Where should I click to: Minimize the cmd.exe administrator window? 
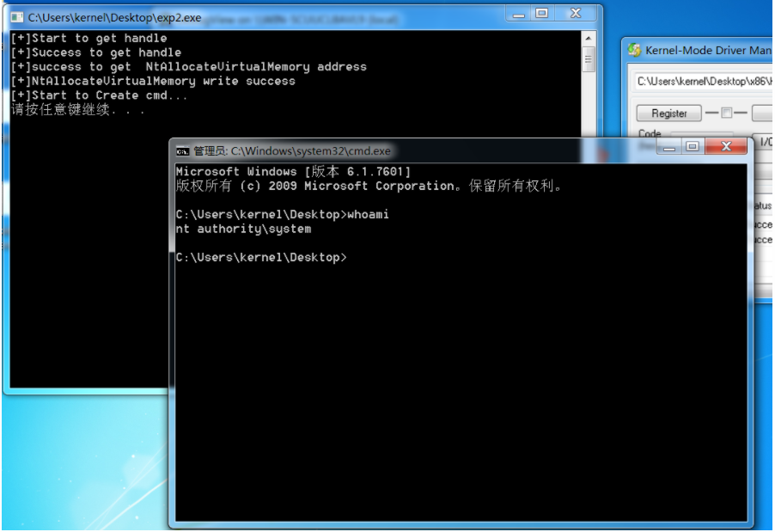point(669,146)
